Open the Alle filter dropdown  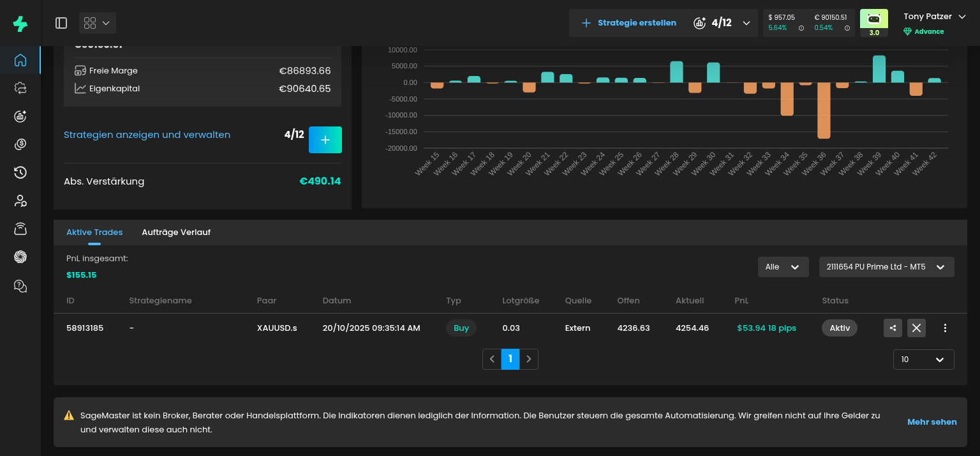click(783, 267)
